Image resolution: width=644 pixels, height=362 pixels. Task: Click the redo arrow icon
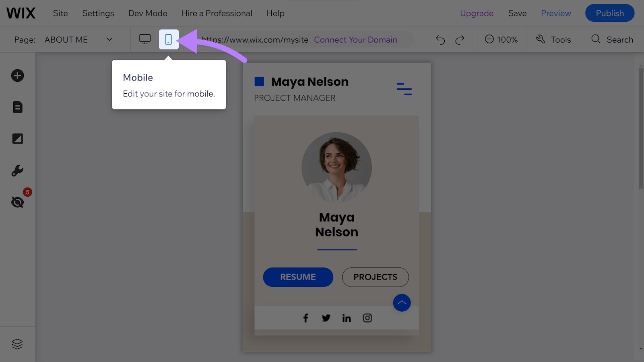point(460,39)
